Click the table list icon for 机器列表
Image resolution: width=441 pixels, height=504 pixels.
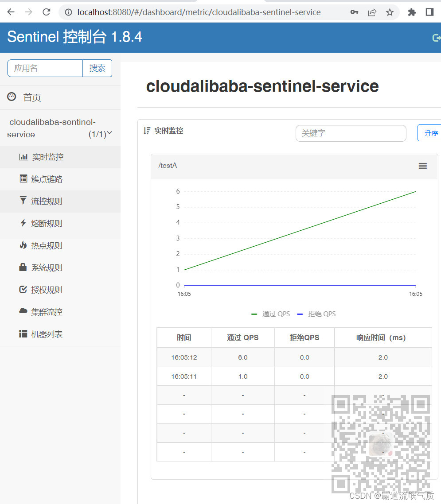pos(23,333)
